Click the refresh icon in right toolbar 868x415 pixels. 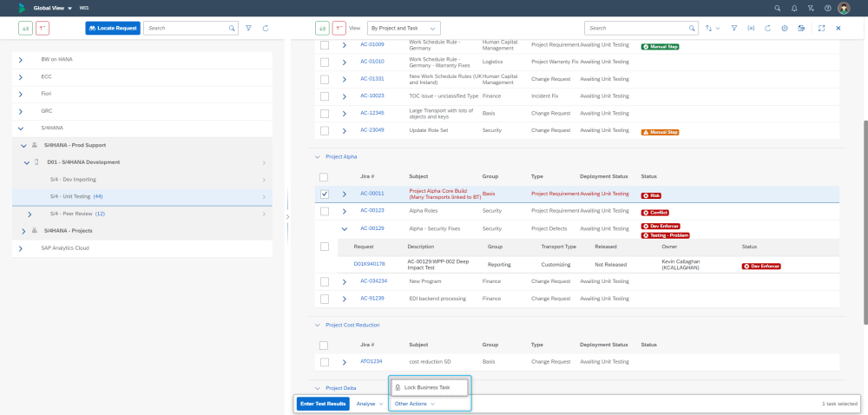(767, 28)
